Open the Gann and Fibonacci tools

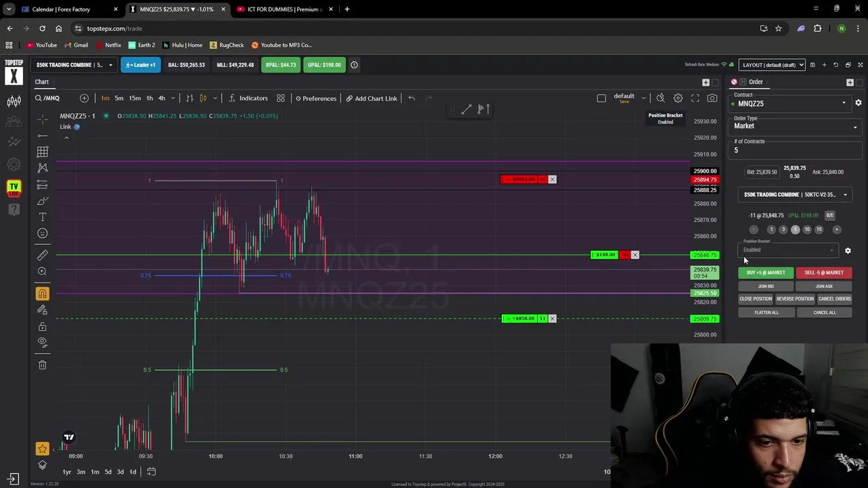43,152
